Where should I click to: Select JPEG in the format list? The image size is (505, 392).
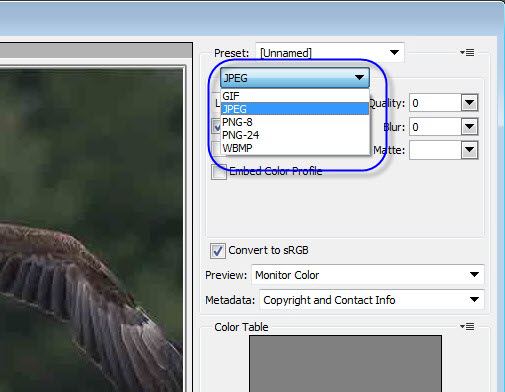[295, 109]
